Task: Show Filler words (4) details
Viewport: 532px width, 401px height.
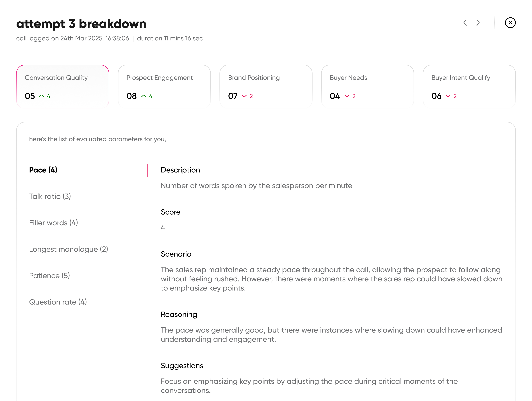Action: click(x=53, y=223)
